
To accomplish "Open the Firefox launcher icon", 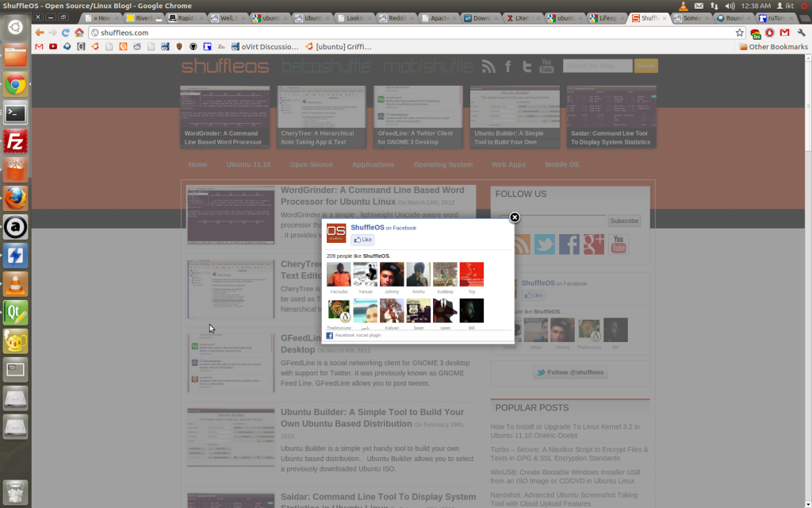I will pyautogui.click(x=16, y=197).
